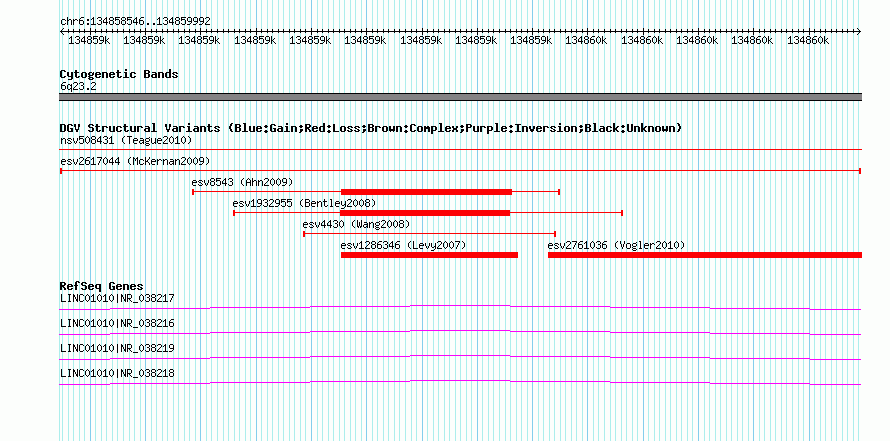Click the left arrowhead of the ruler
Screen dimensions: 890x441
pyautogui.click(x=62, y=32)
